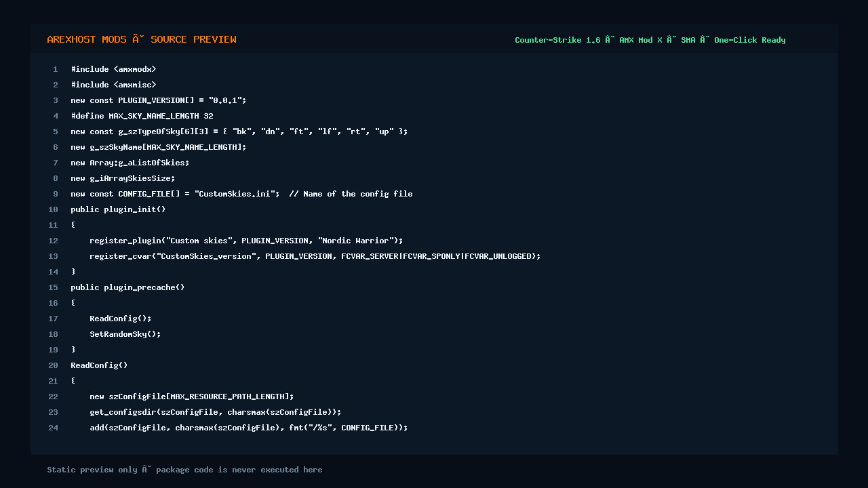868x488 pixels.
Task: Click line number 11 in the gutter
Action: [x=53, y=225]
